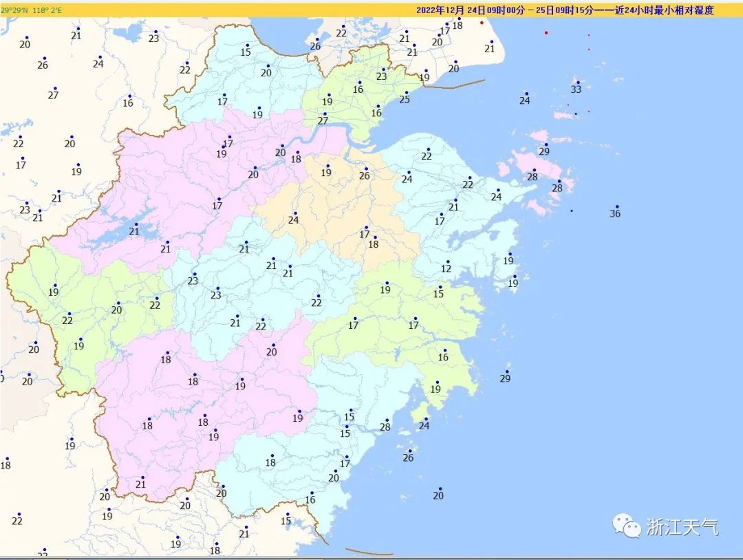Viewport: 743px width, 560px height.
Task: Select station 23 beside the lake at top-left
Action: pyautogui.click(x=155, y=32)
